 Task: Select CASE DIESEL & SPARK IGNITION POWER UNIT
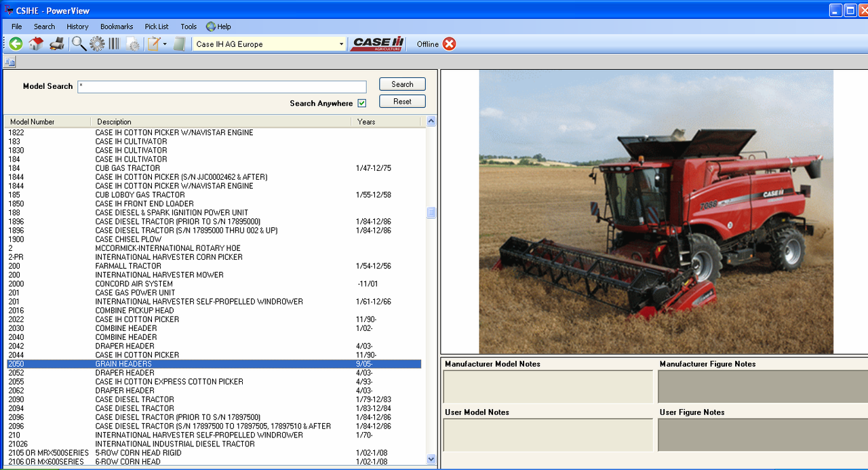point(214,213)
